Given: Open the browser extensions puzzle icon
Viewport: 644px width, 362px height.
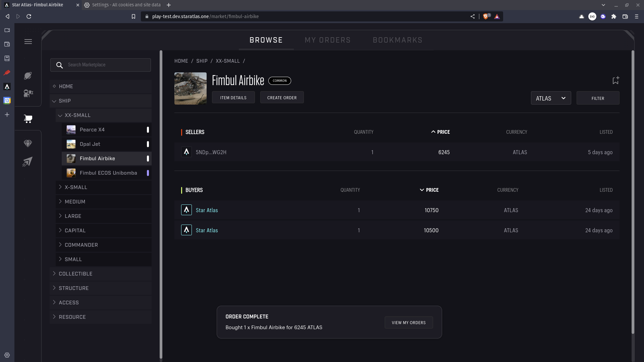Looking at the screenshot, I should pos(614,16).
